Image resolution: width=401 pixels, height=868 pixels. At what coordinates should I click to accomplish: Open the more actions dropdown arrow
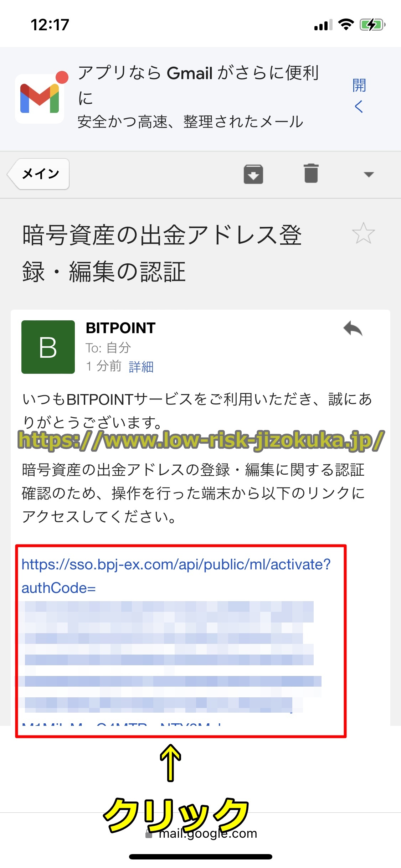369,174
